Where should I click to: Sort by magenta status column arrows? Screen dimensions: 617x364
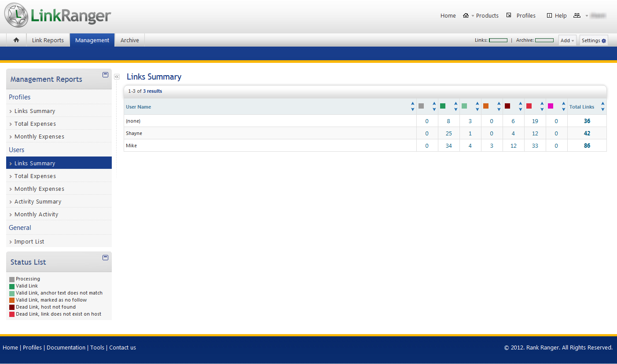[x=563, y=106]
